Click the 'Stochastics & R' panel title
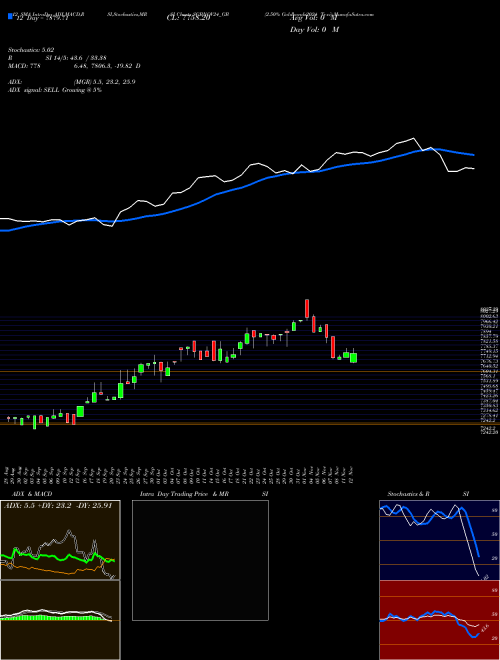Image resolution: width=500 pixels, height=660 pixels. [x=409, y=494]
